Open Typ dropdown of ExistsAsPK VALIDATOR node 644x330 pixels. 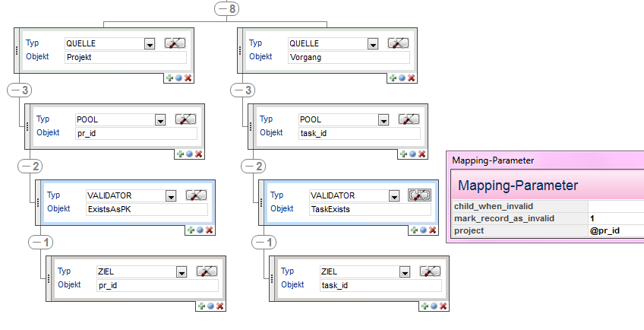171,196
